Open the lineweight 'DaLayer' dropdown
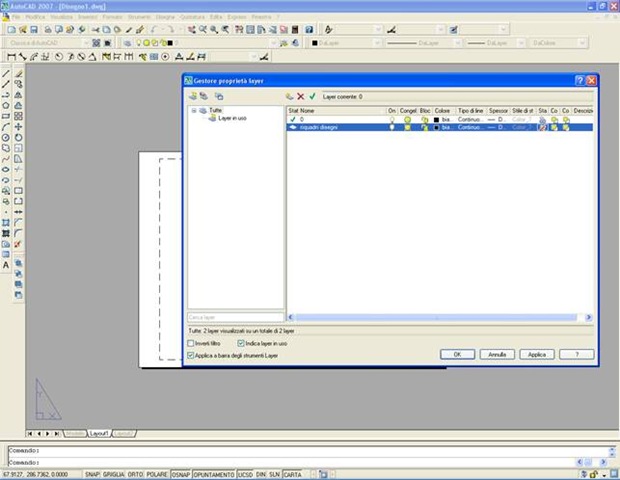Image resolution: width=620 pixels, height=480 pixels. tap(521, 43)
